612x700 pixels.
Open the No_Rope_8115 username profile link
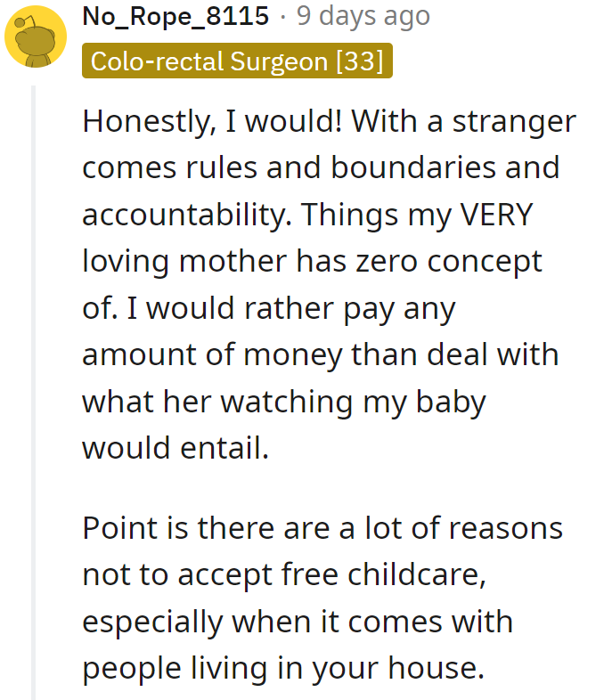click(x=175, y=16)
